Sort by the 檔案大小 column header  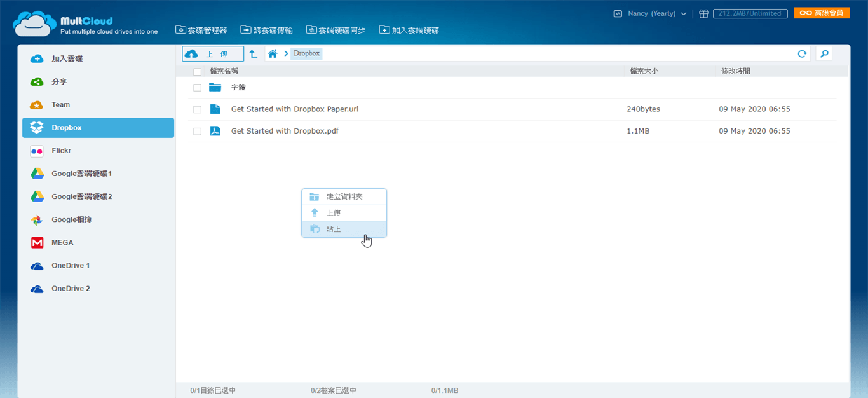644,71
